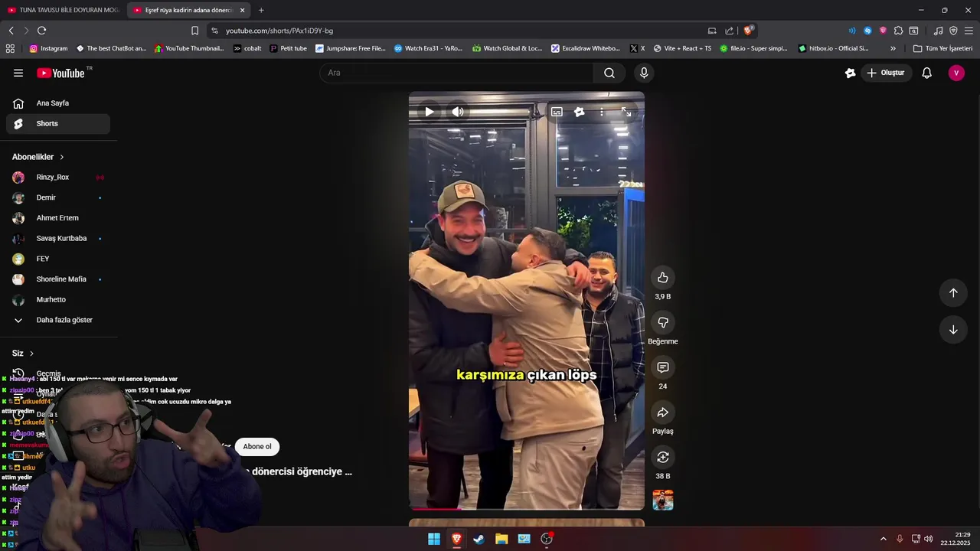Click the address bar URL
The width and height of the screenshot is (980, 551).
coord(279,31)
